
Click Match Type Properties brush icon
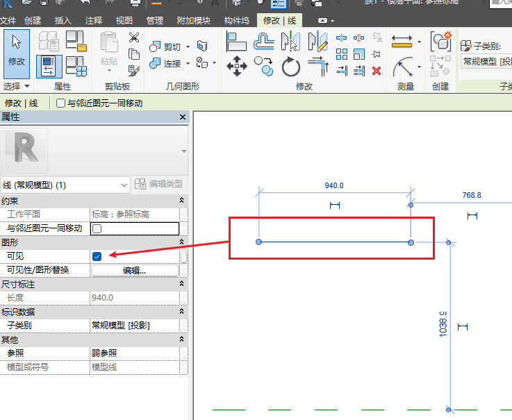[x=134, y=70]
